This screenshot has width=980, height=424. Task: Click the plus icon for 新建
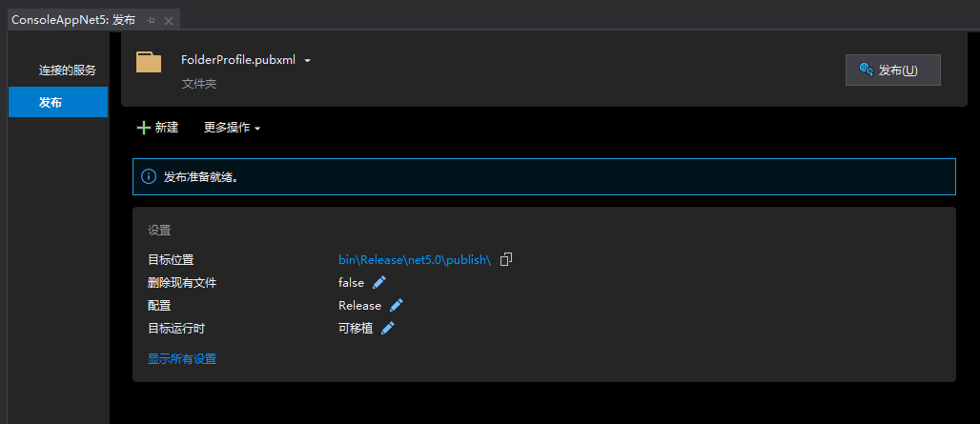[x=144, y=128]
